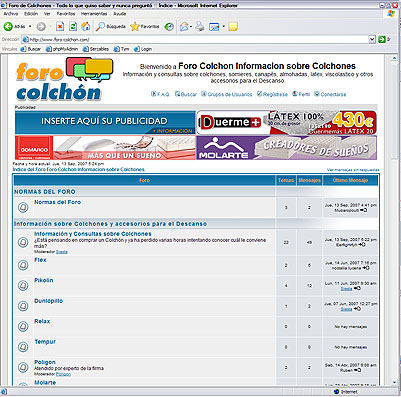Open the F.A.Q. forum link
This screenshot has height=397, width=401.
[160, 94]
